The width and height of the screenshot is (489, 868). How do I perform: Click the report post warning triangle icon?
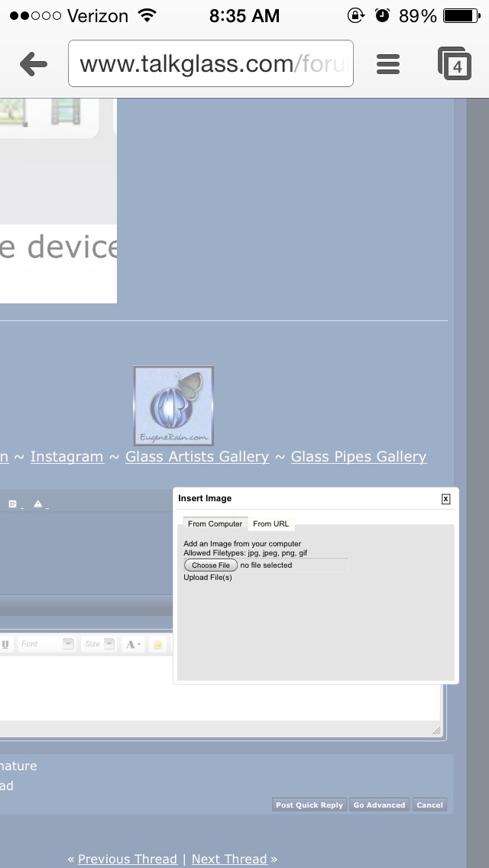coord(37,504)
